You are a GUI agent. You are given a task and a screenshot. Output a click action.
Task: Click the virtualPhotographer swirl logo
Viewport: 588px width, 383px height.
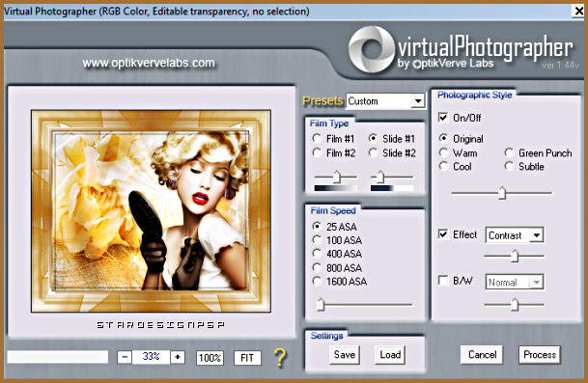pyautogui.click(x=372, y=49)
